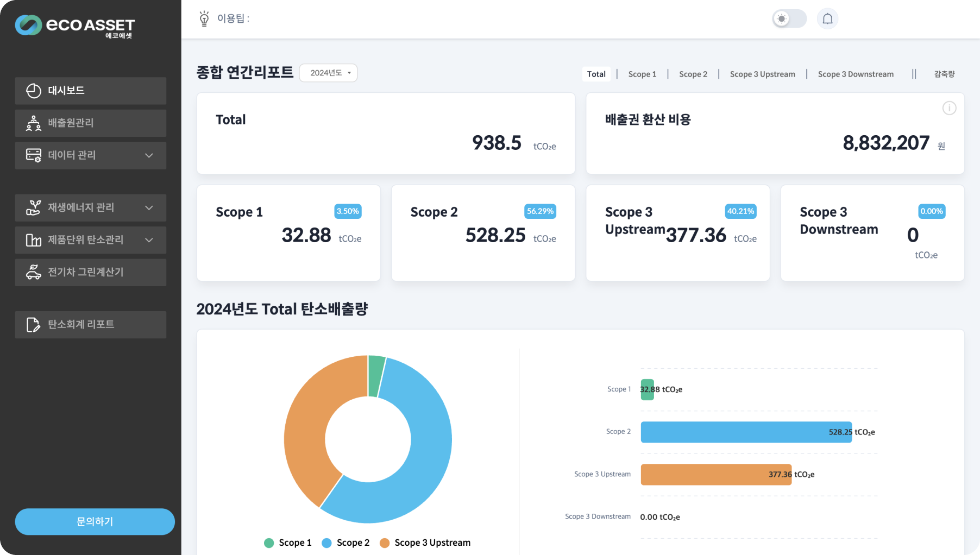This screenshot has width=980, height=555.
Task: Click the 8,832,207 cost value
Action: (x=886, y=143)
